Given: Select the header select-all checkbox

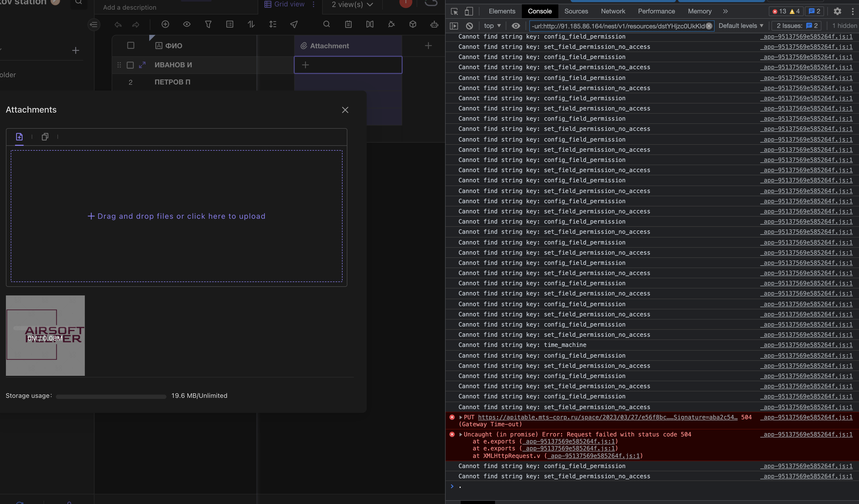Looking at the screenshot, I should tap(130, 45).
